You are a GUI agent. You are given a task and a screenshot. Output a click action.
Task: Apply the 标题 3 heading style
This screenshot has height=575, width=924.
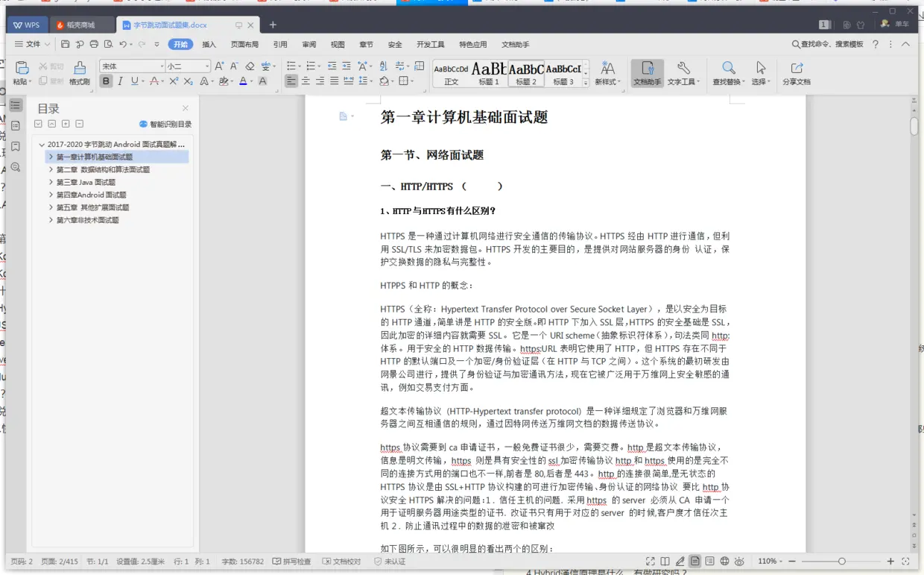pos(563,73)
